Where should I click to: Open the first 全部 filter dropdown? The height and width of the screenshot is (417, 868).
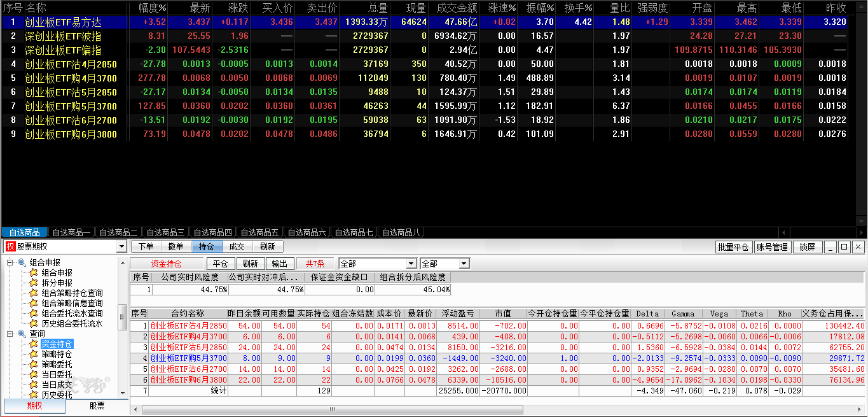pyautogui.click(x=411, y=264)
